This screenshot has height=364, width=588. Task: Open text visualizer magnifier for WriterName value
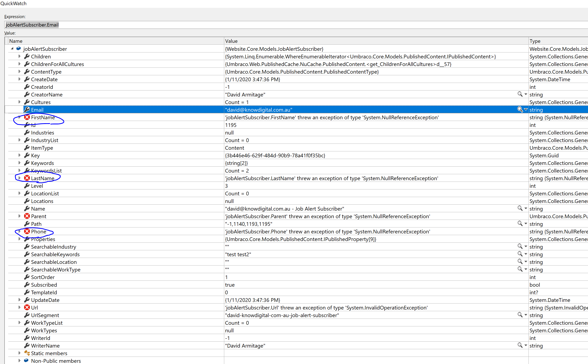coord(520,345)
